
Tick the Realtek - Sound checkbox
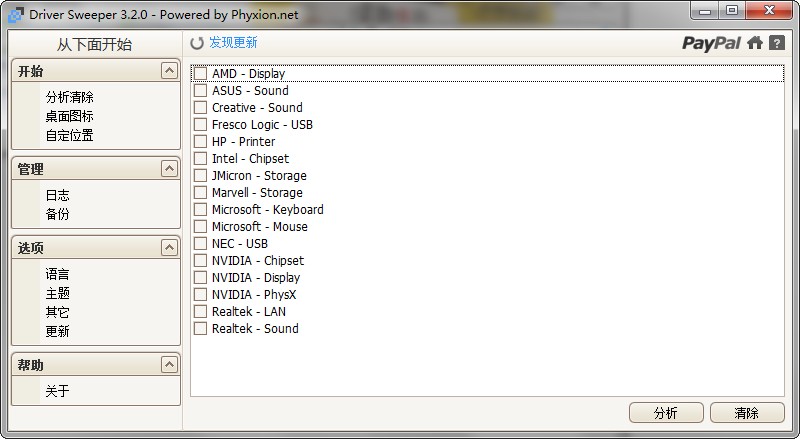[x=201, y=329]
